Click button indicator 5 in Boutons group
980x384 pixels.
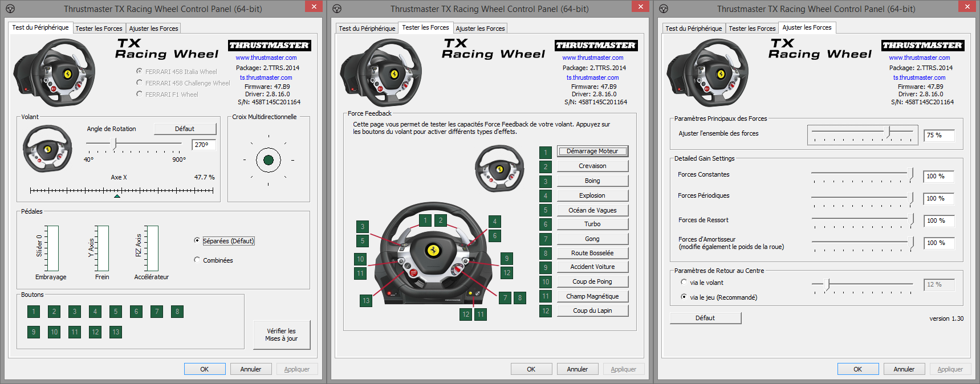[x=116, y=312]
